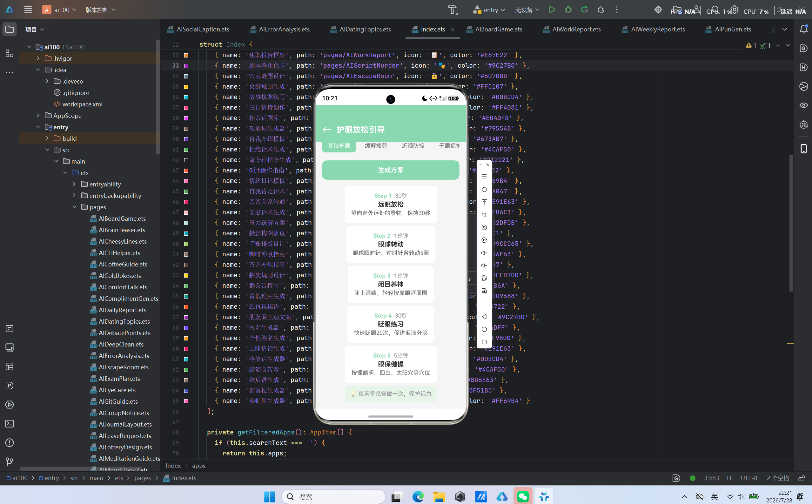The height and width of the screenshot is (504, 812).
Task: Click the color swatch on line 33
Action: tap(186, 66)
